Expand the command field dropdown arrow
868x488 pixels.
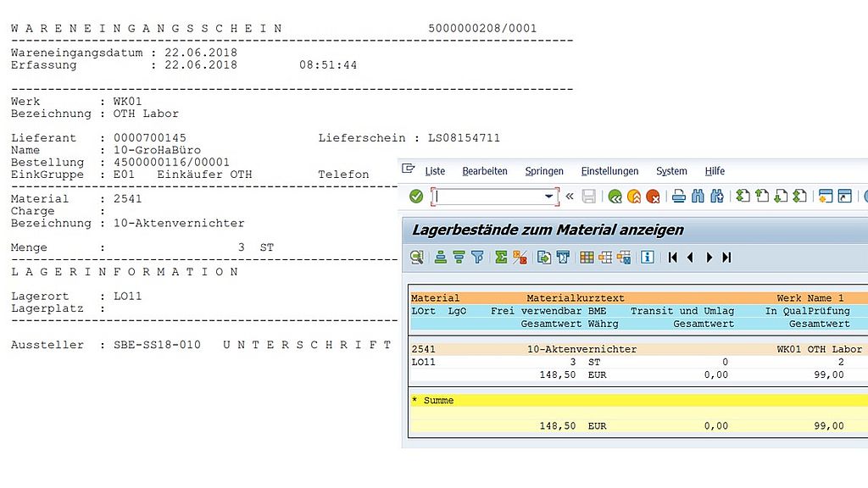click(548, 197)
